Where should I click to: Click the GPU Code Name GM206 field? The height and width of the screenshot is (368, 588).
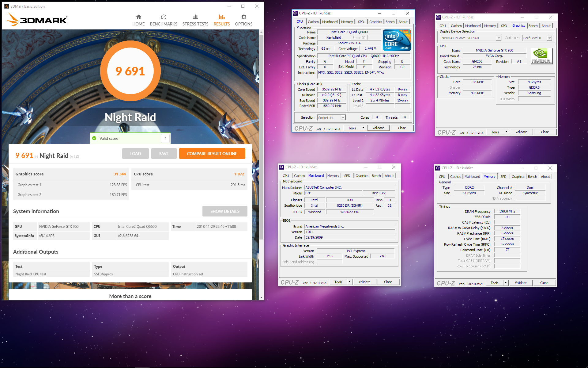click(477, 61)
